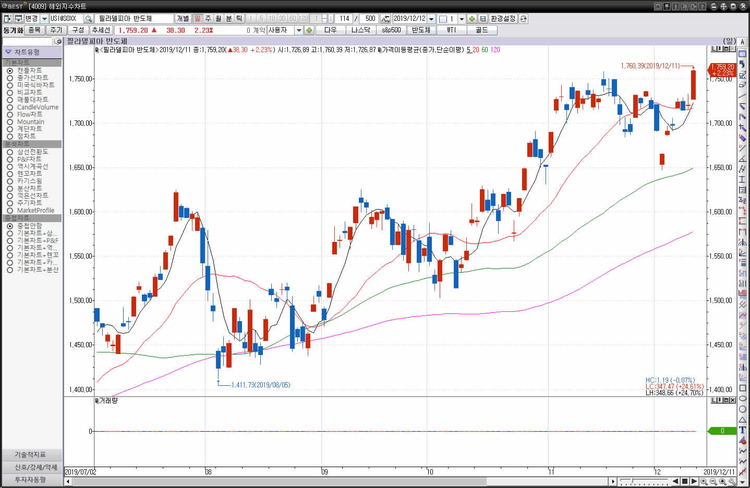Image resolution: width=750 pixels, height=488 pixels.
Task: Select the triangle drawing tool
Action: pos(742,420)
